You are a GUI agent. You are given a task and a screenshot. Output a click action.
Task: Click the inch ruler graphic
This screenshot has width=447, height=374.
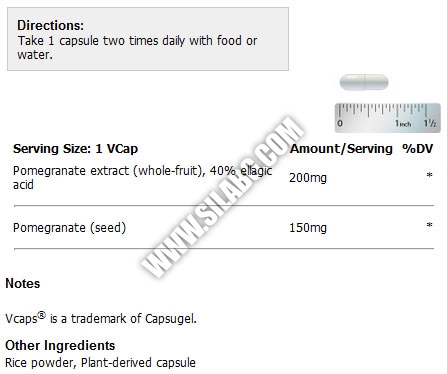(388, 118)
